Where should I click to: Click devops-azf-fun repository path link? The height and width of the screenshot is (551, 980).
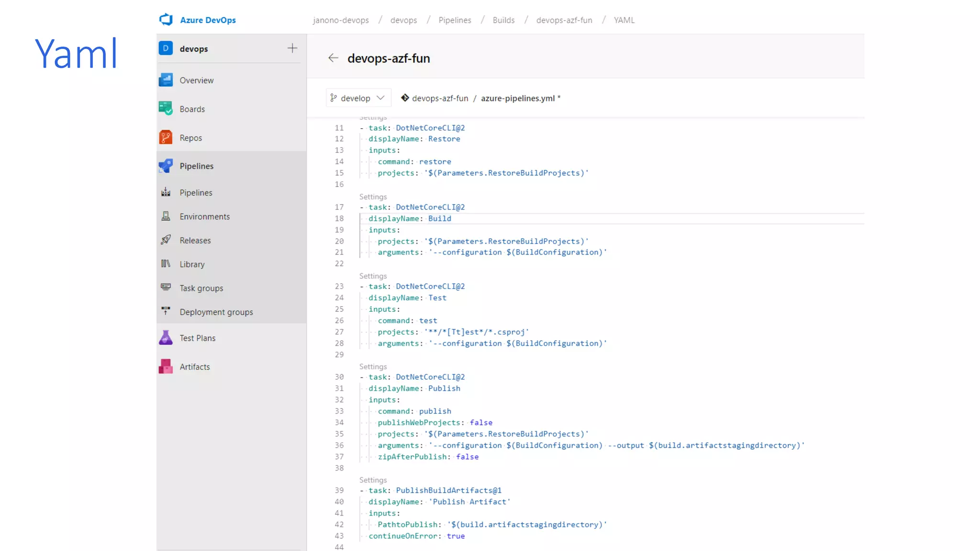(x=440, y=98)
